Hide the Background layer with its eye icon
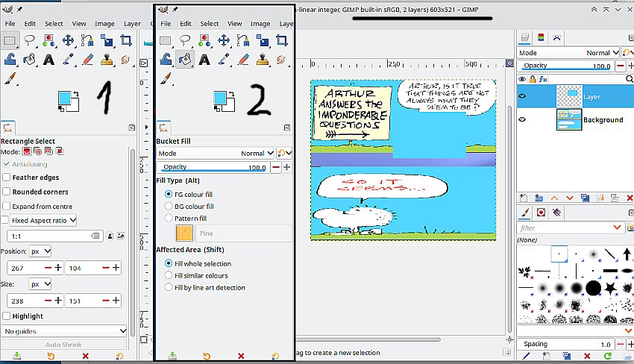The height and width of the screenshot is (364, 634). pos(522,119)
